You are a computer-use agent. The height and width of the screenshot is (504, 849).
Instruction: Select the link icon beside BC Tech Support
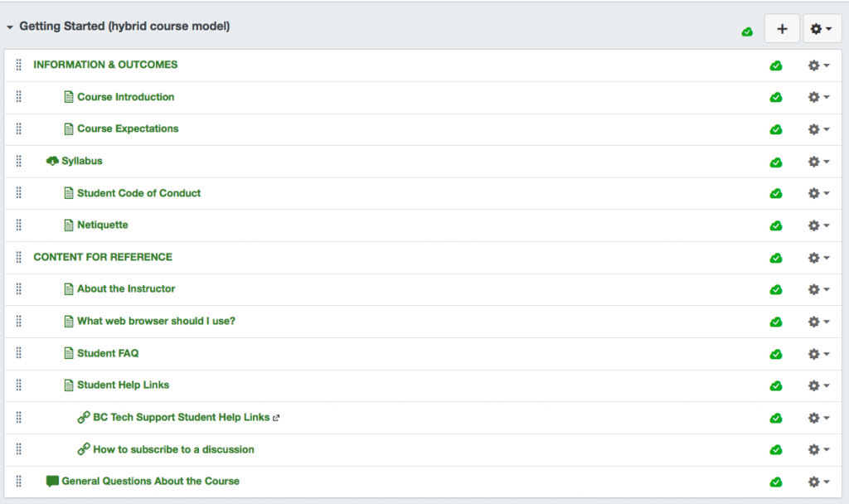click(x=83, y=417)
